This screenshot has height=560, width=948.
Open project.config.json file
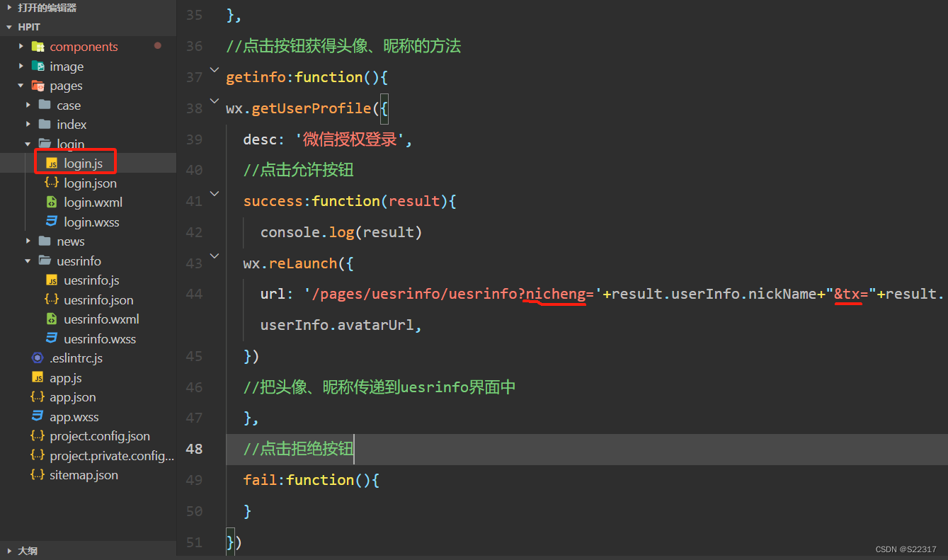click(x=100, y=436)
